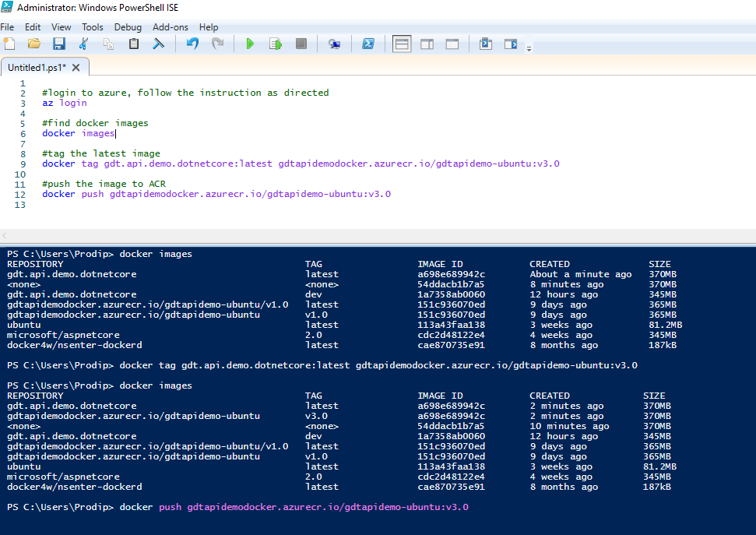This screenshot has width=756, height=535.
Task: Show script pane to the right layout
Action: (427, 44)
